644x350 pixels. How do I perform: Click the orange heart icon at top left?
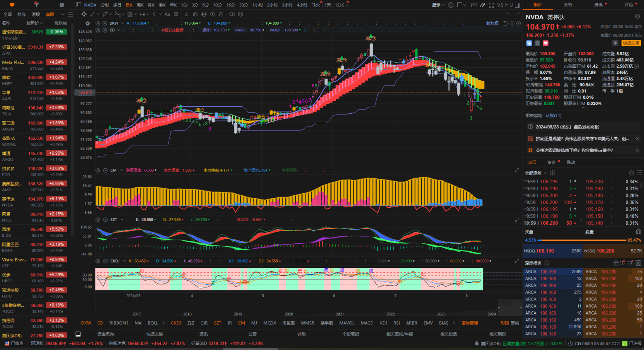tap(12, 5)
